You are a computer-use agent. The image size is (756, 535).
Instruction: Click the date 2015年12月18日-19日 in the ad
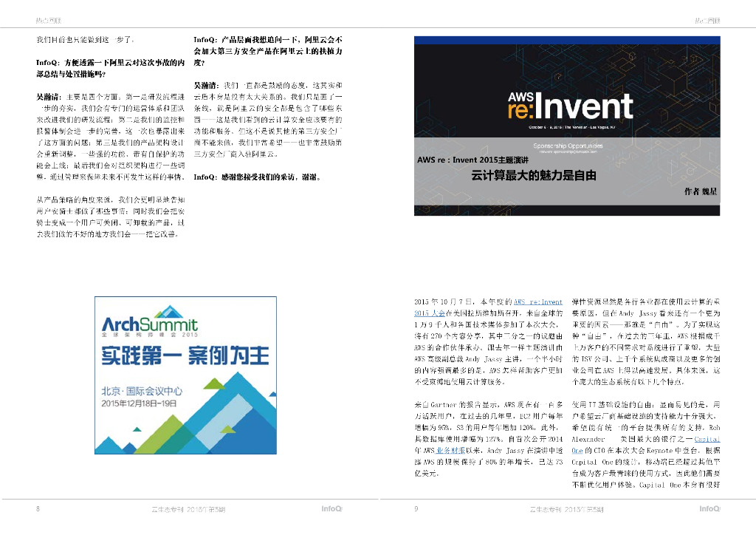(139, 403)
